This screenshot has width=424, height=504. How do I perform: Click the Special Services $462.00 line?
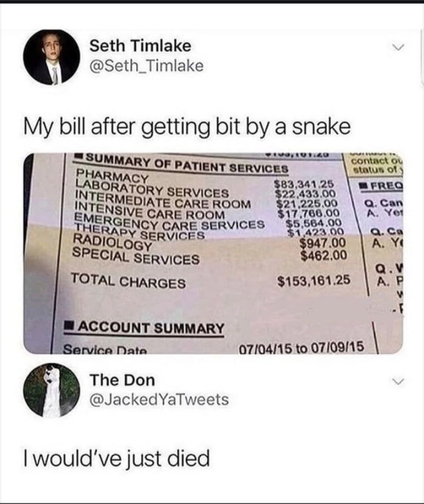[210, 256]
